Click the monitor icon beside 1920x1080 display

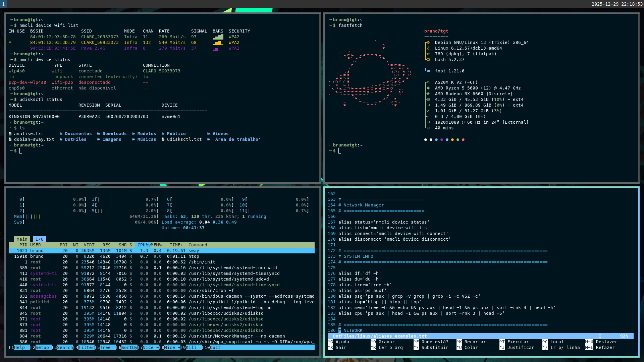(428, 122)
